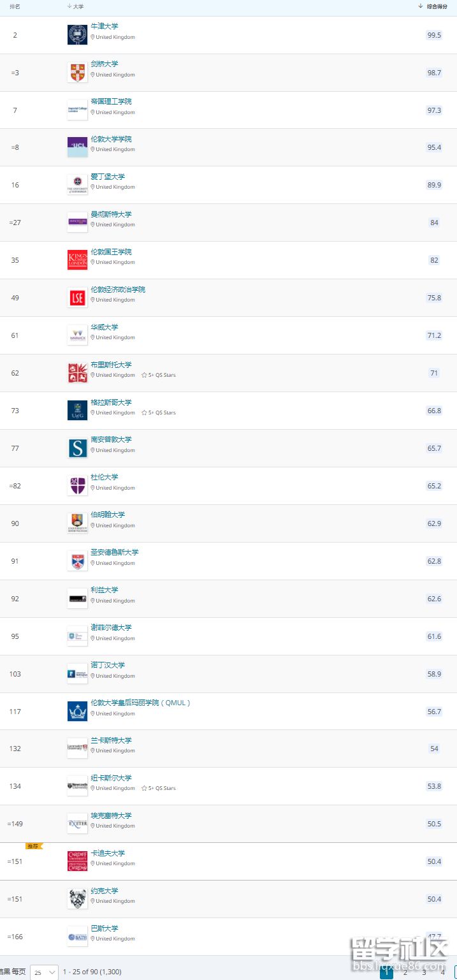Click the University of Southampton S logo
457x980 pixels.
point(77,448)
